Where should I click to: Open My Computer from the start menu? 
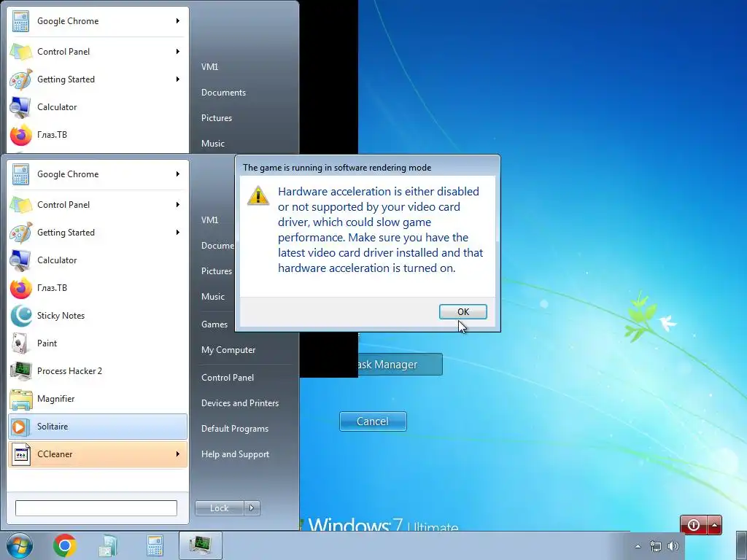pos(228,350)
